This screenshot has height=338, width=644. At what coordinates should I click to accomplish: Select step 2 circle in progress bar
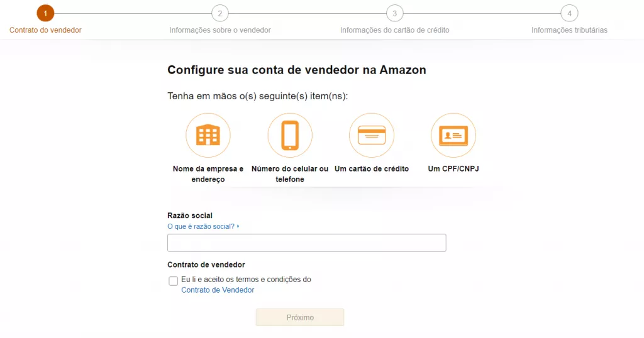(x=220, y=13)
